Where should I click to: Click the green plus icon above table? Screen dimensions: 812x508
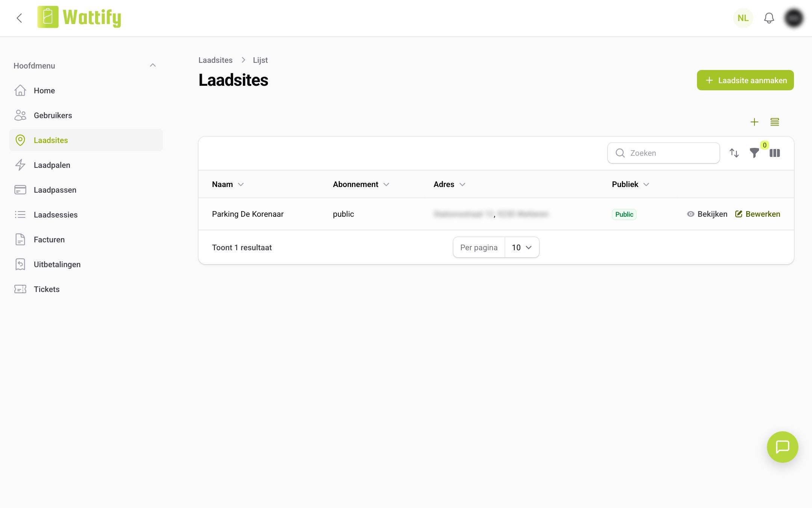point(754,122)
